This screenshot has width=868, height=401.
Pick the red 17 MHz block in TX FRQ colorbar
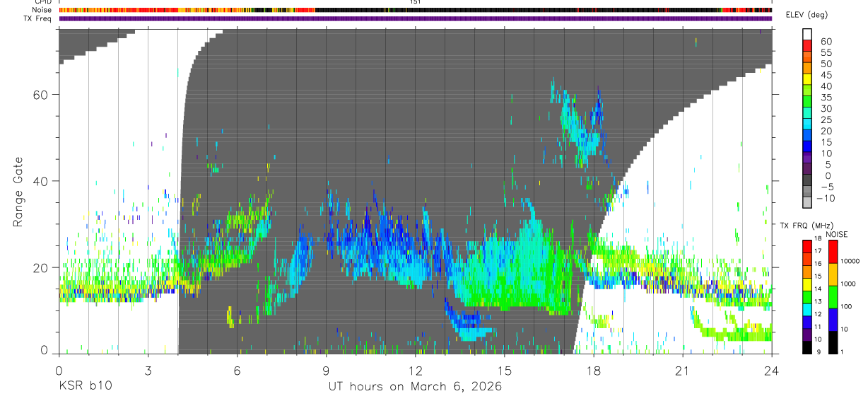807,246
